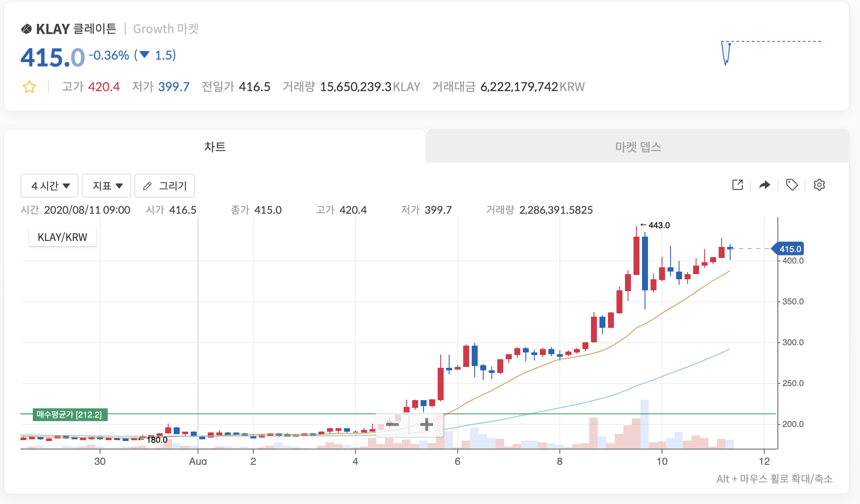Click the share arrow icon
The image size is (860, 504).
click(765, 185)
